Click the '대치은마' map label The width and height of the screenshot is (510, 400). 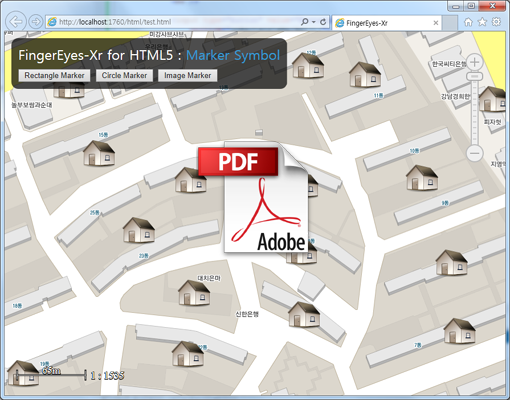[x=209, y=278]
